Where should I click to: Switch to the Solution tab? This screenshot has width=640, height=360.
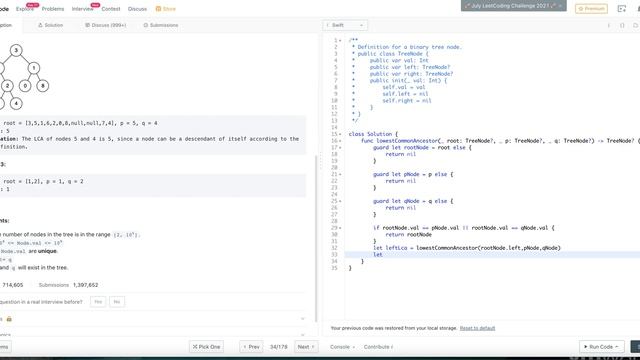[51, 25]
